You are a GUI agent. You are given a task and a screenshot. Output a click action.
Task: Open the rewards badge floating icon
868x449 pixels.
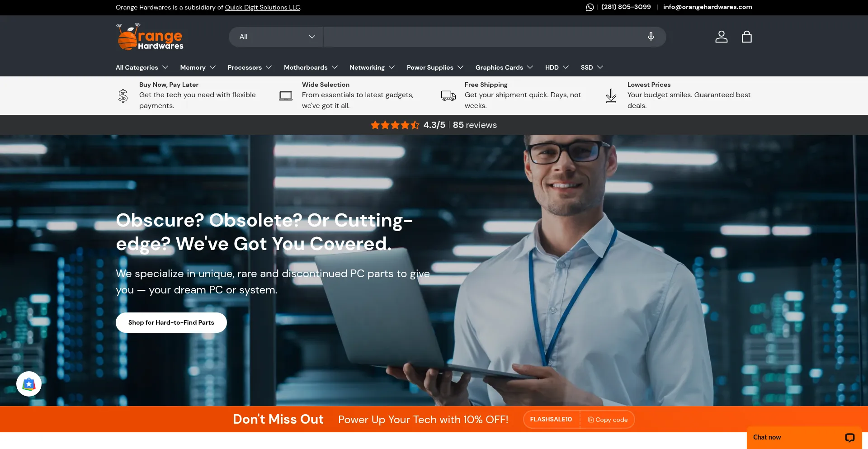click(29, 384)
